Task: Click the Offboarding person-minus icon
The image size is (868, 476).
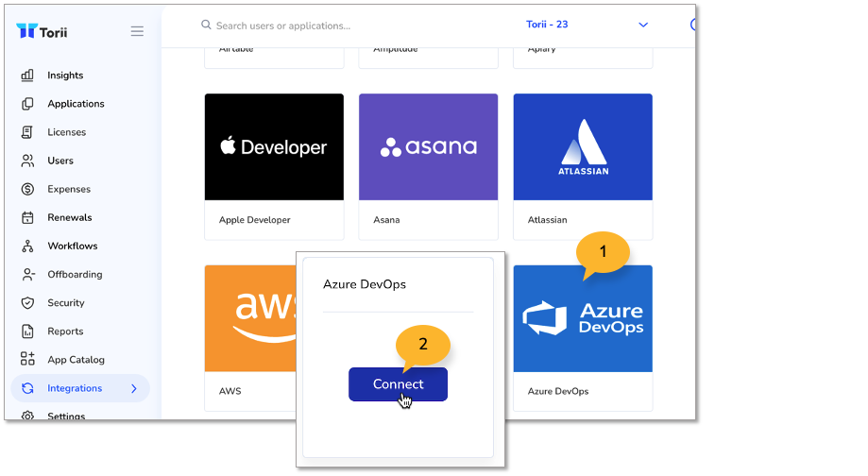Action: (27, 275)
